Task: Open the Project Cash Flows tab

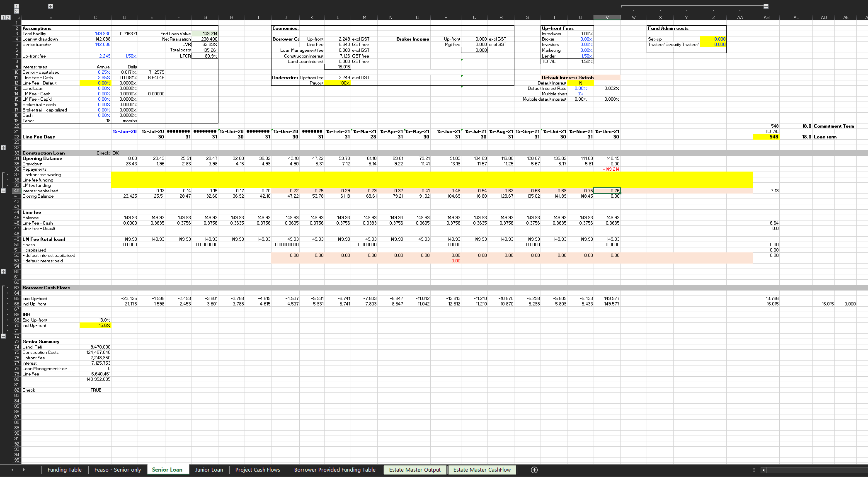Action: [258, 470]
